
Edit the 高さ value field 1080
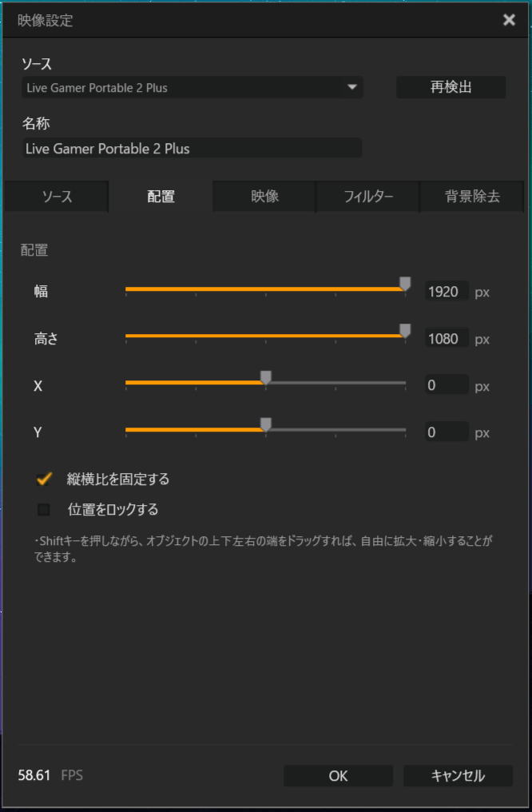447,339
